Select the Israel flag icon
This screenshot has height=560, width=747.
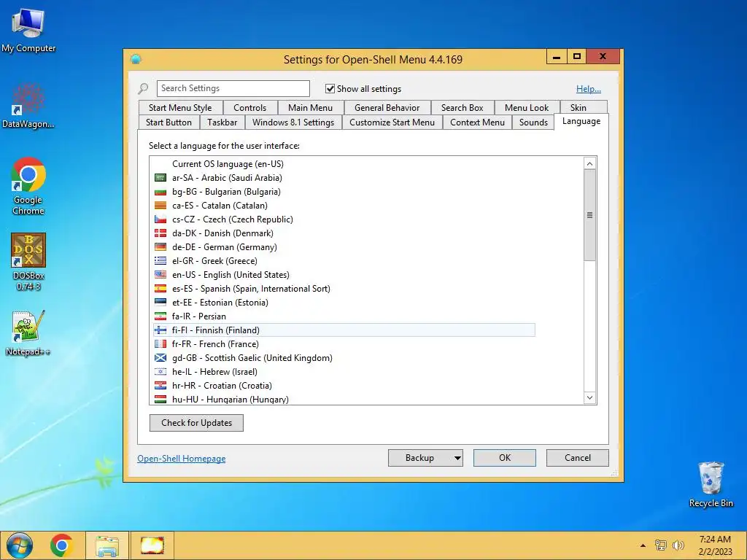click(x=160, y=371)
